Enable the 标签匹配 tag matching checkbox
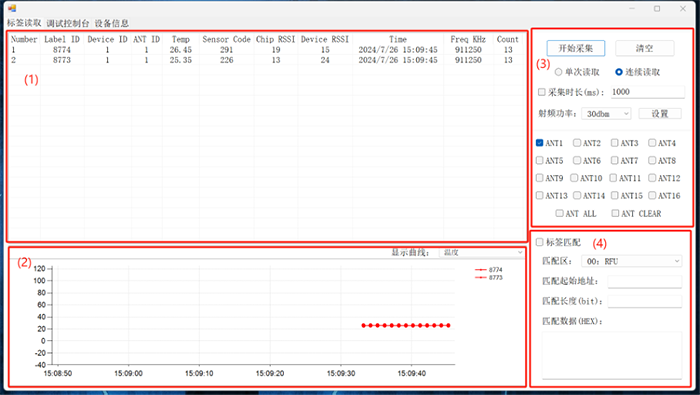The width and height of the screenshot is (700, 395). click(540, 242)
